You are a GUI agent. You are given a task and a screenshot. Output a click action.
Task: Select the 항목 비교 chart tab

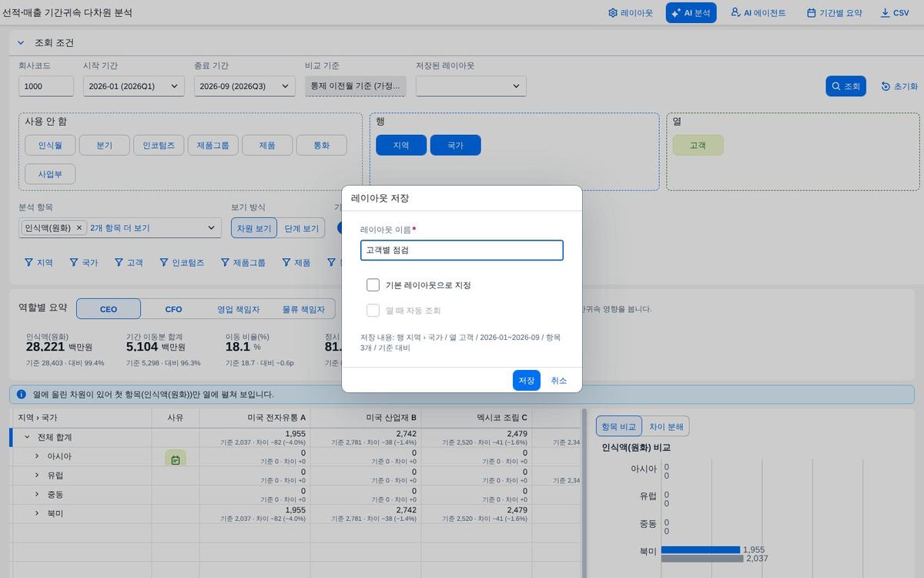pyautogui.click(x=619, y=426)
